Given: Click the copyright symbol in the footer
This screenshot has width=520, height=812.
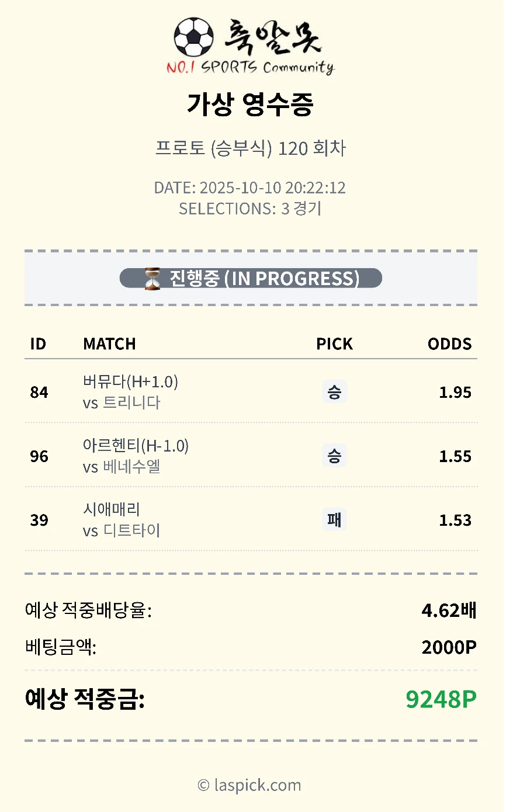Looking at the screenshot, I should [x=203, y=786].
